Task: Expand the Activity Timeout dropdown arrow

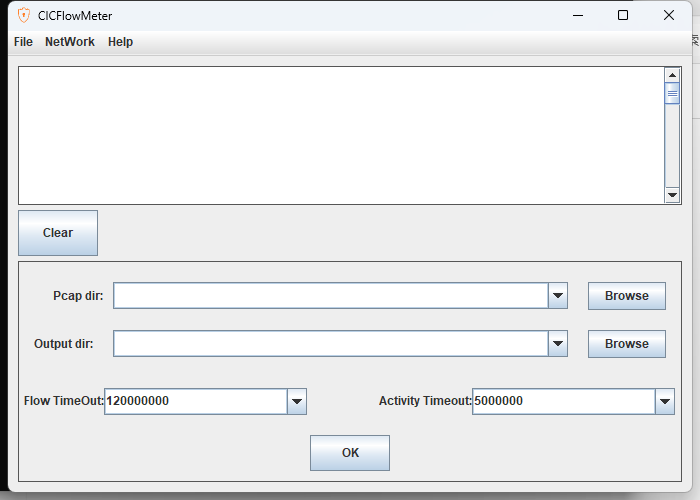Action: click(x=665, y=401)
